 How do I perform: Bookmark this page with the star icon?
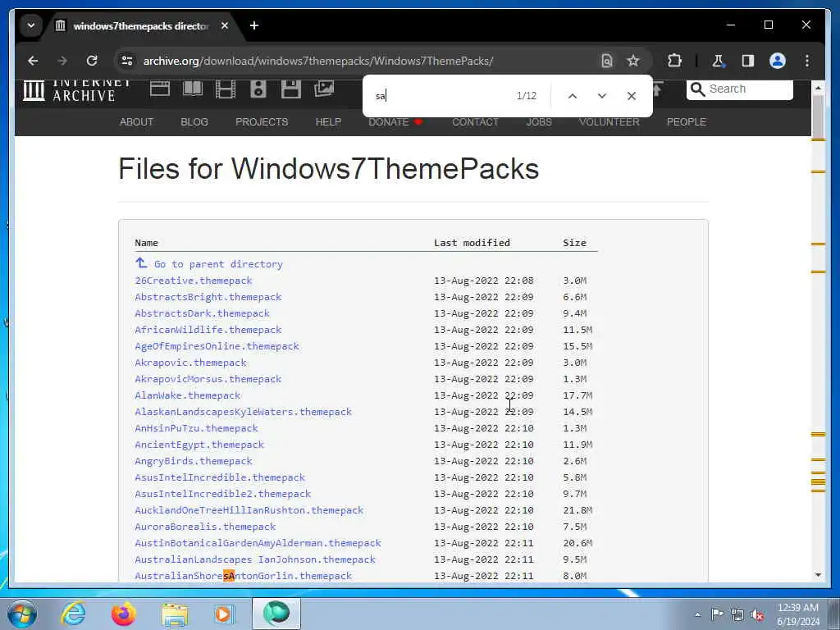(x=633, y=61)
